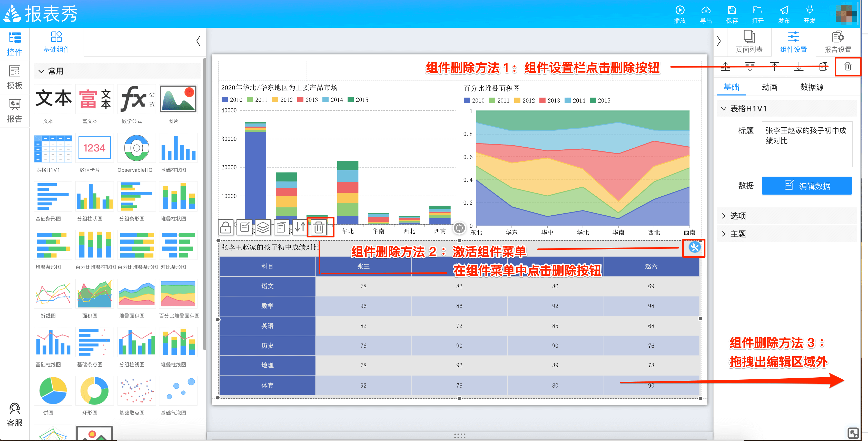
Task: Collapse the left component panel arrow
Action: click(x=198, y=41)
